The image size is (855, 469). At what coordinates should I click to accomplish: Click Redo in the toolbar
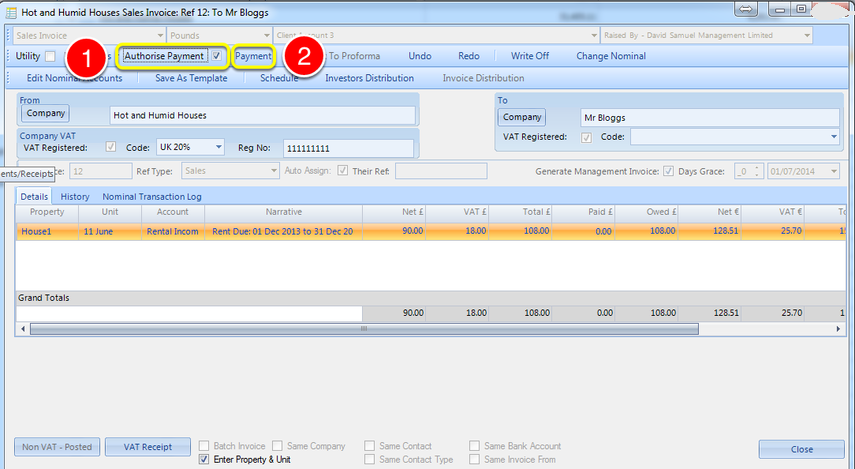469,56
